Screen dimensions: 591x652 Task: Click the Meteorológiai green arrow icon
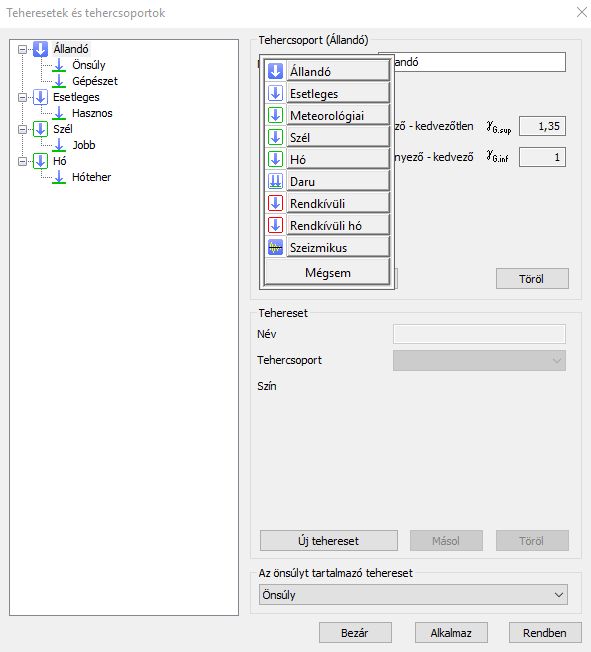(x=275, y=115)
